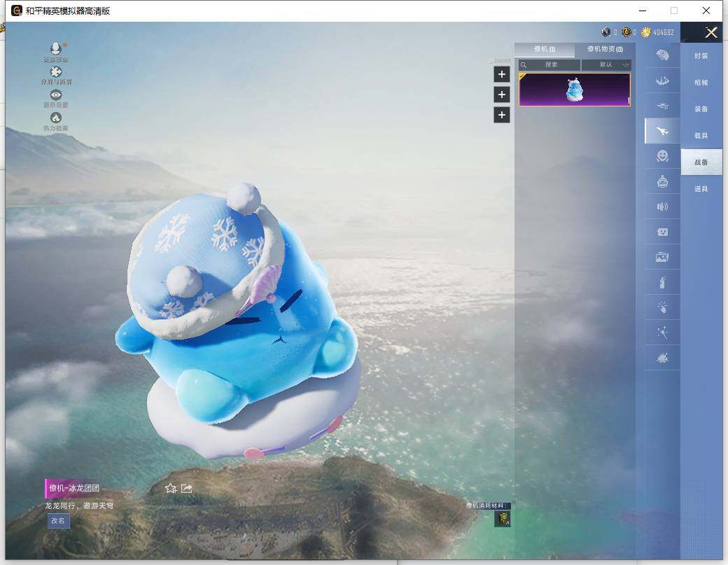Open the 战备 side tab
728x565 pixels.
[701, 162]
